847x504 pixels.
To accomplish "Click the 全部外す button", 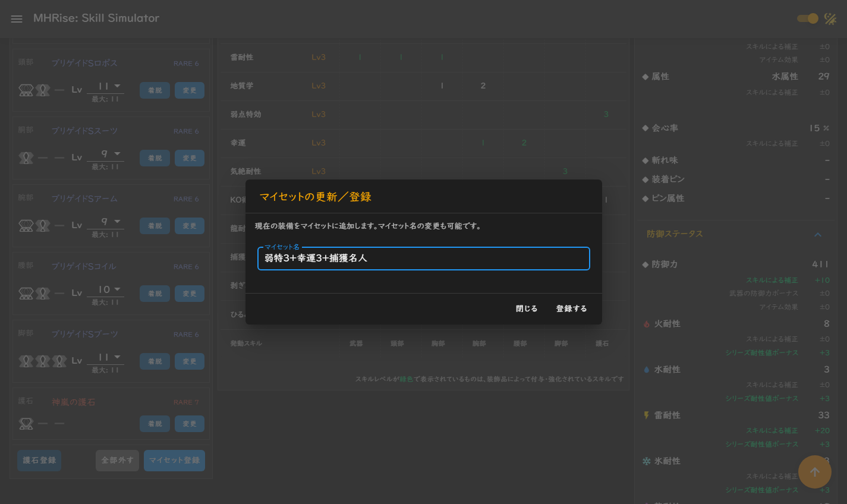I will click(x=117, y=460).
